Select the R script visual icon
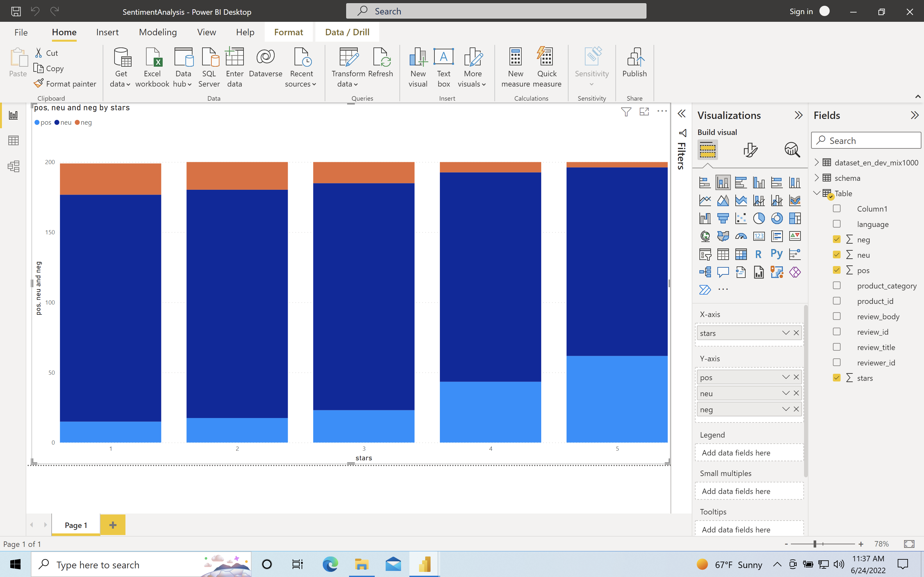924x577 pixels. point(759,254)
